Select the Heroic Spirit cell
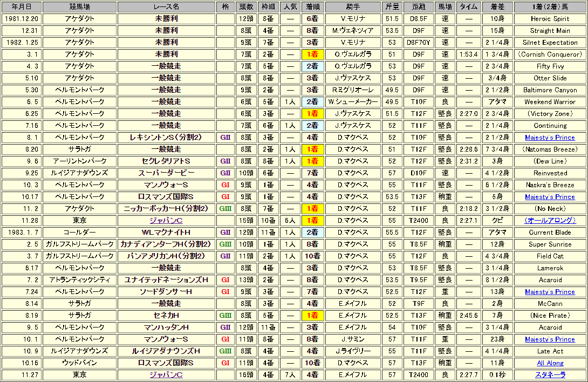 [x=550, y=19]
